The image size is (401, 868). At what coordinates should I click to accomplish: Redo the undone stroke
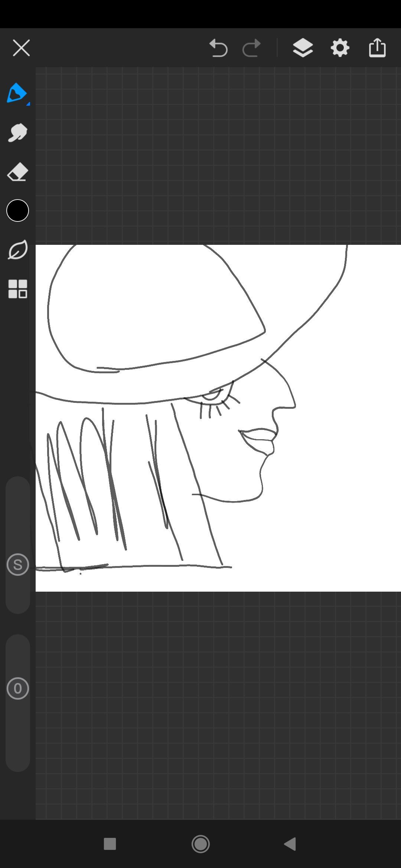pos(251,48)
